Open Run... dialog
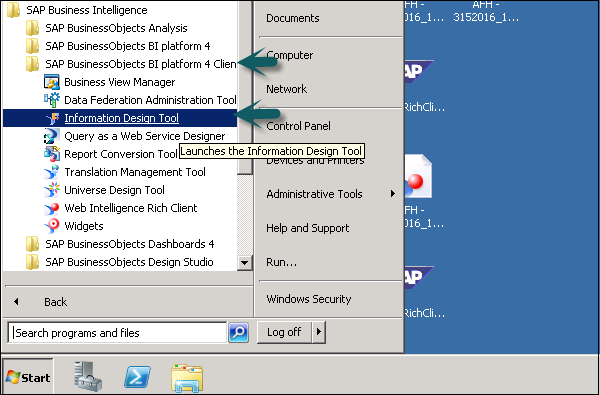 [281, 262]
